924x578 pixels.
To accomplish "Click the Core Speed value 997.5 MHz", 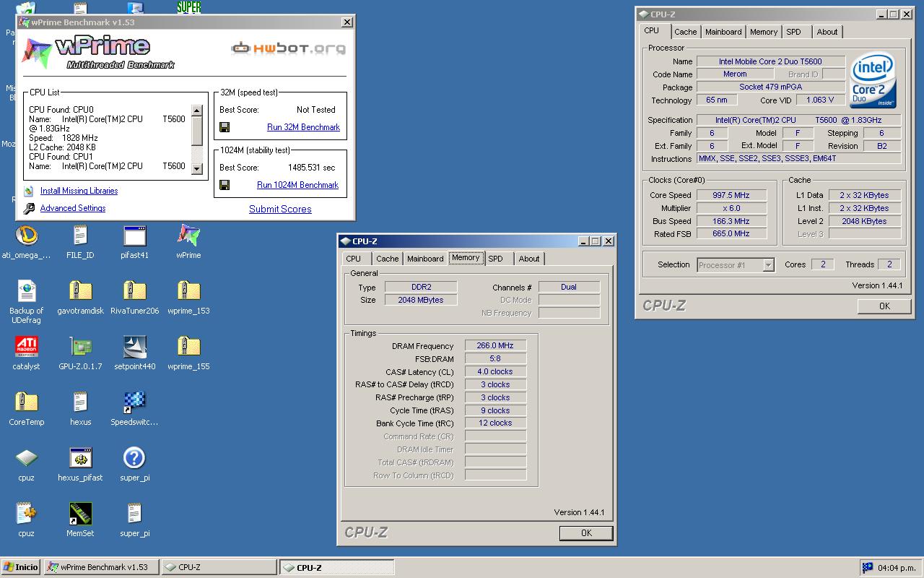I will coord(731,195).
